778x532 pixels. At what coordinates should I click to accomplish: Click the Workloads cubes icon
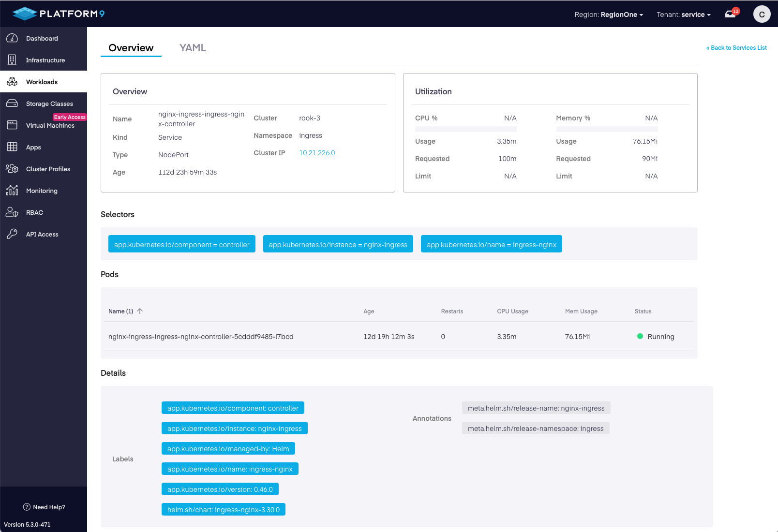[12, 82]
